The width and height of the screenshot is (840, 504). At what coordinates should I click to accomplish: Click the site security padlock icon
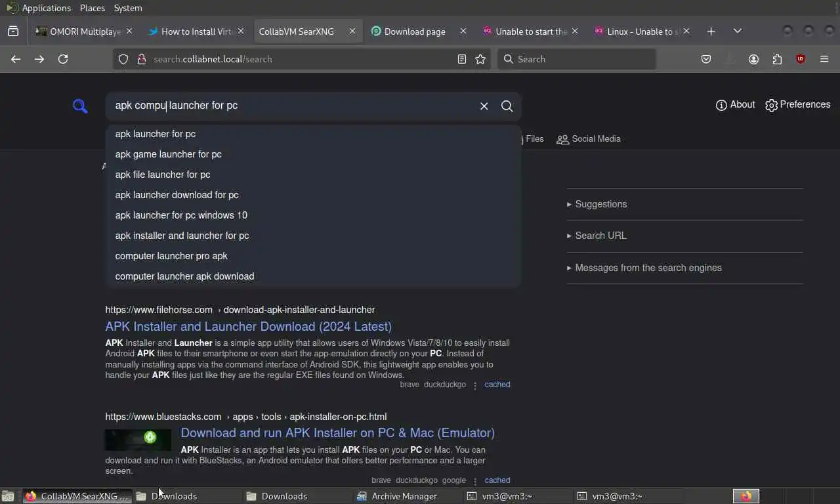click(x=141, y=59)
